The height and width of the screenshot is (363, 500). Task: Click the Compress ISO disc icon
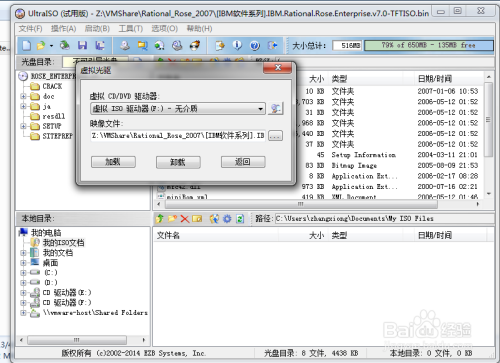click(x=177, y=45)
